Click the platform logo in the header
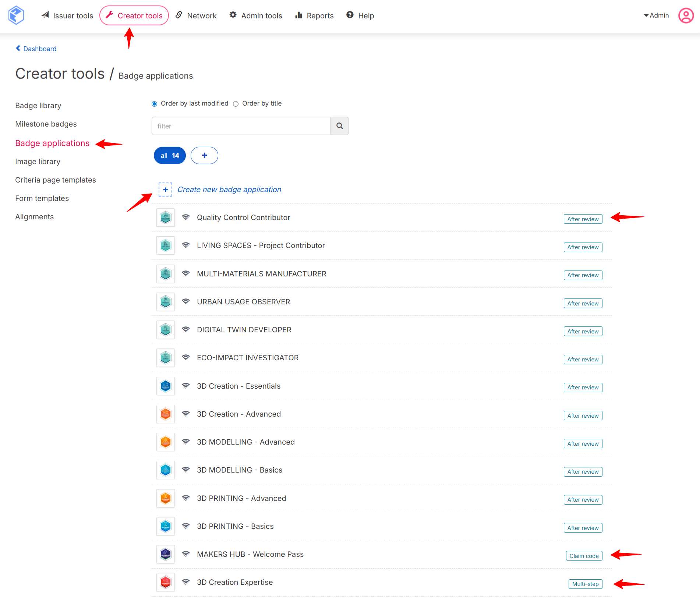This screenshot has width=700, height=601. (x=16, y=15)
